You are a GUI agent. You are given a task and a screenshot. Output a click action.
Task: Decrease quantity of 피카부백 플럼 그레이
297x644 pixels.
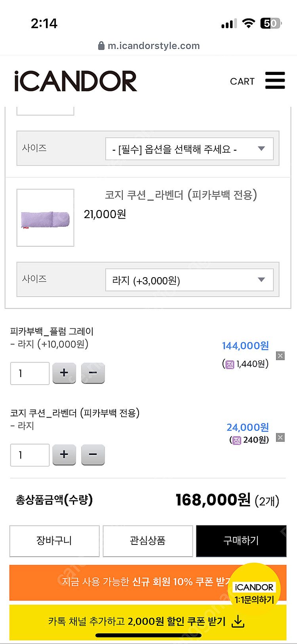pyautogui.click(x=93, y=373)
